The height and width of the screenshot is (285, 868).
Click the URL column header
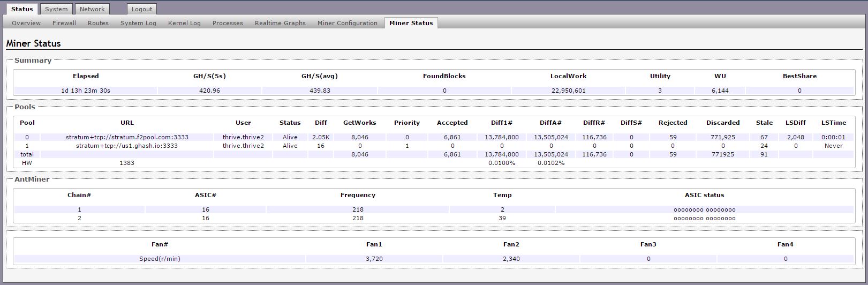127,123
